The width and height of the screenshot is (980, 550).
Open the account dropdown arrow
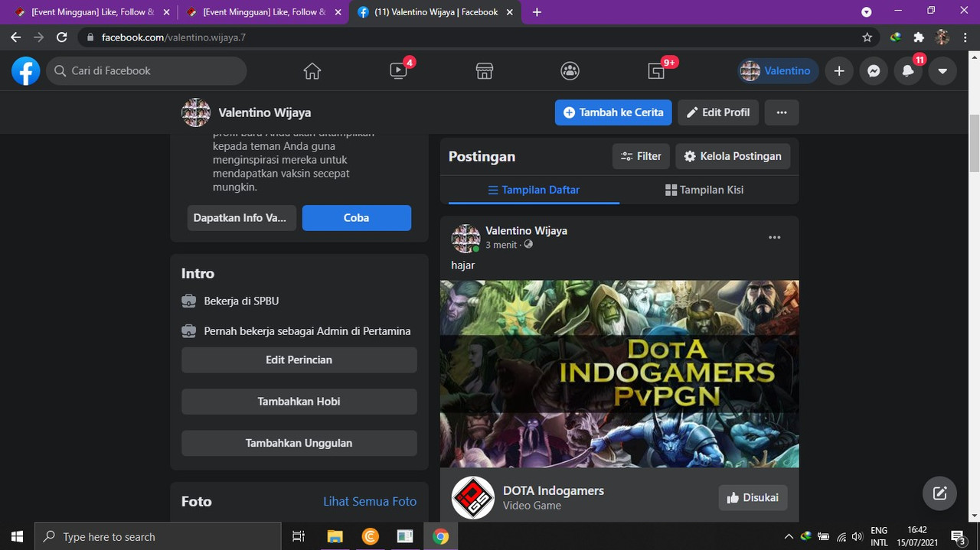942,71
